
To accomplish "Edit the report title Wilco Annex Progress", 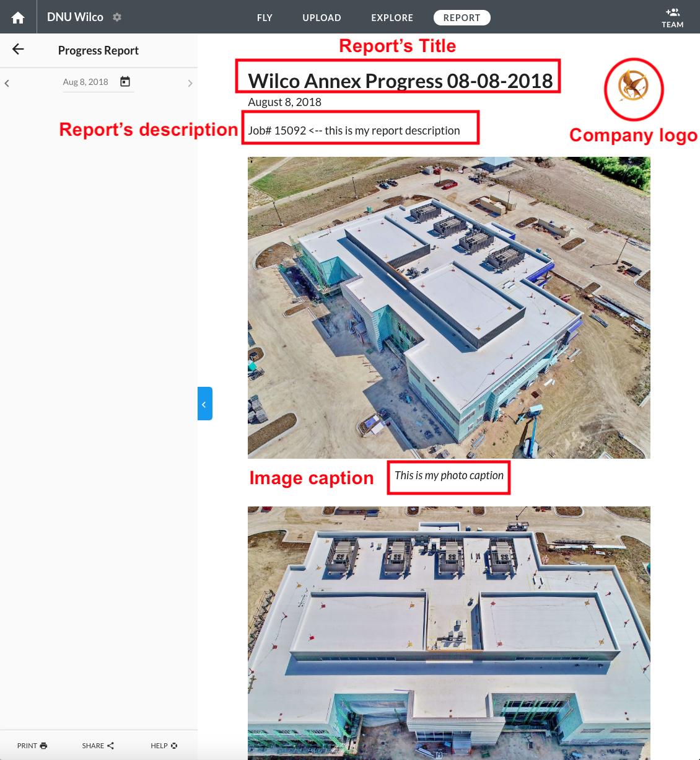I will tap(400, 81).
